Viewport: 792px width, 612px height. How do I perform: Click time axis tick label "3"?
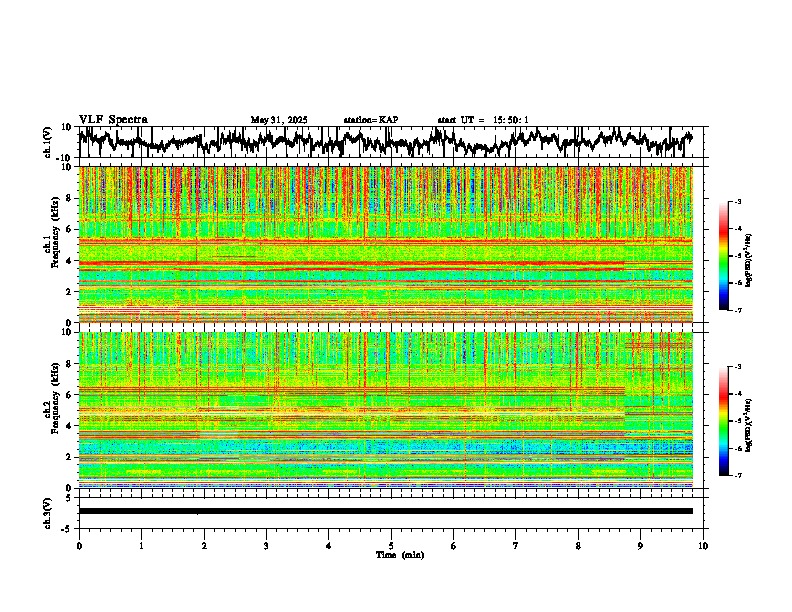(x=266, y=546)
